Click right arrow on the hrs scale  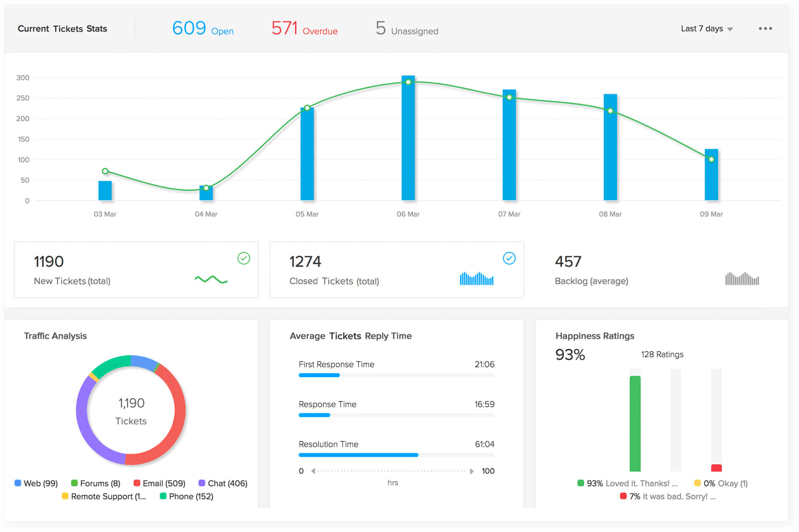(472, 471)
